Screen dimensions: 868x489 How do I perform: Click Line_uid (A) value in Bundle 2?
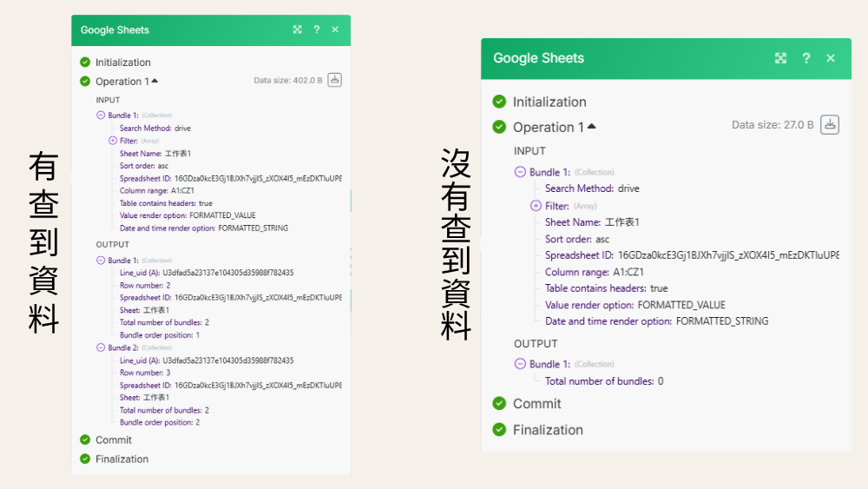(228, 360)
